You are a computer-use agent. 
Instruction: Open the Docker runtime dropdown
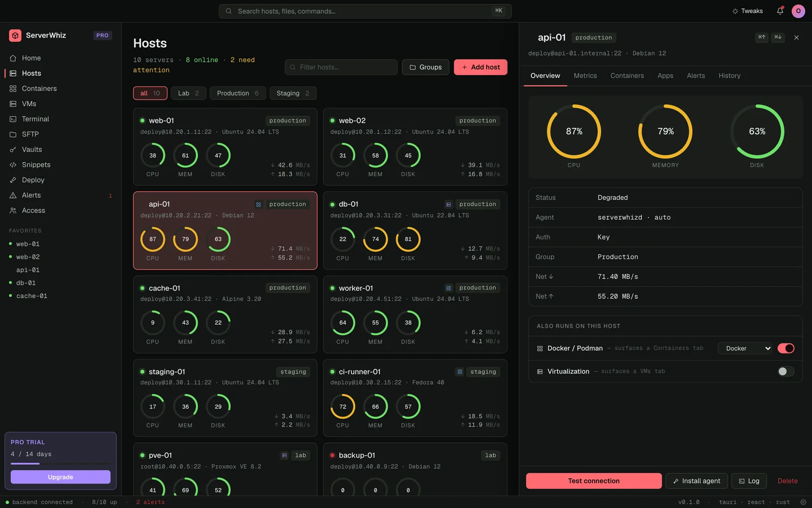click(746, 348)
